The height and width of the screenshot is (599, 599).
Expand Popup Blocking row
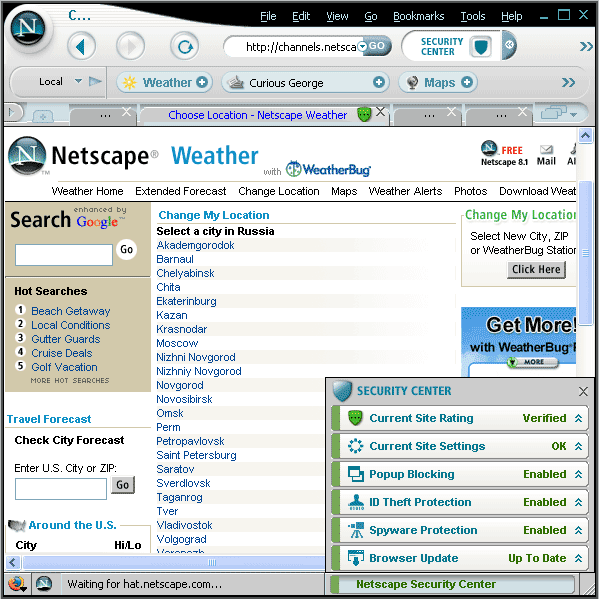tap(578, 474)
